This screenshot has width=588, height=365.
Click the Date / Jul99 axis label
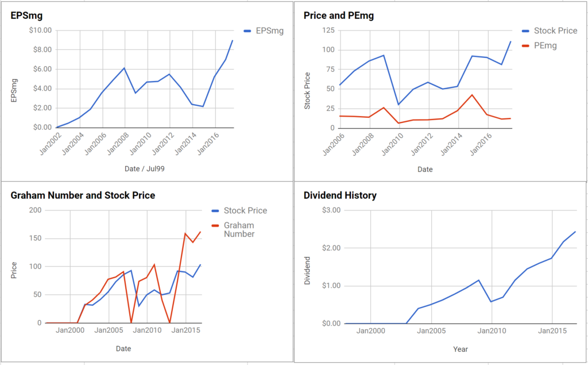click(145, 169)
